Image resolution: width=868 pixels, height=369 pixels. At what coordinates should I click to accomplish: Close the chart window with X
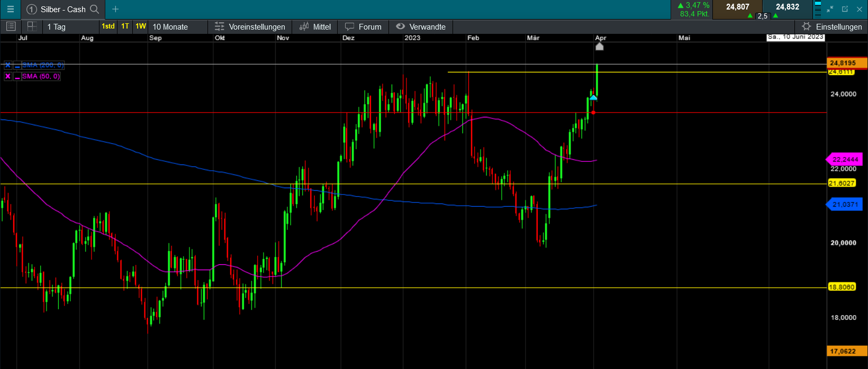(859, 9)
